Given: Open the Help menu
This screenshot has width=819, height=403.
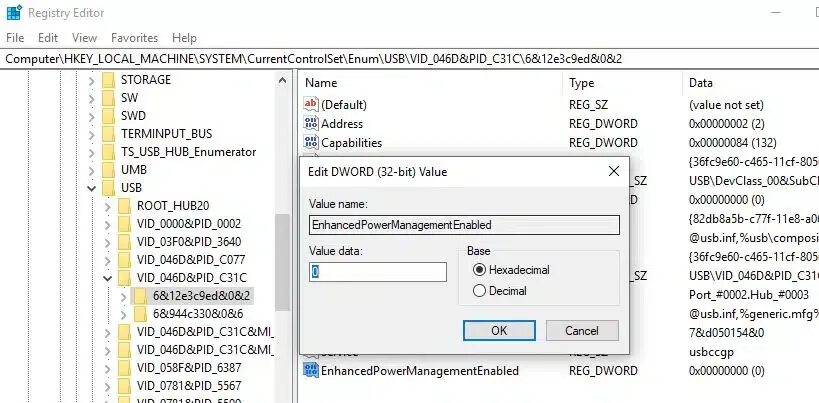Looking at the screenshot, I should [184, 38].
